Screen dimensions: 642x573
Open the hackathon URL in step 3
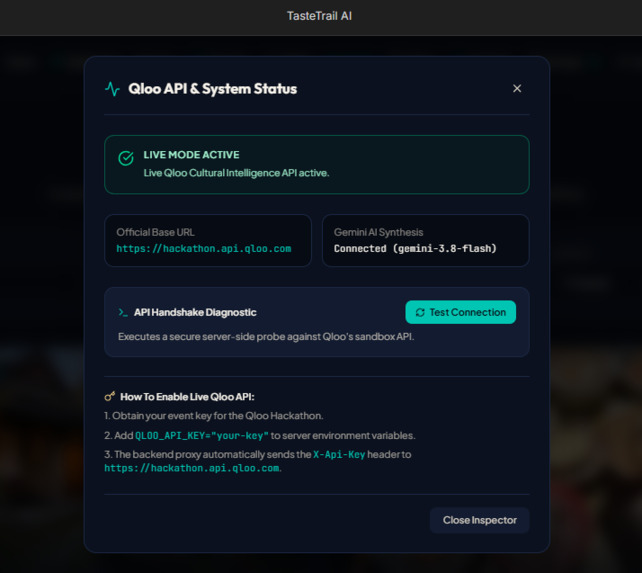coord(192,468)
